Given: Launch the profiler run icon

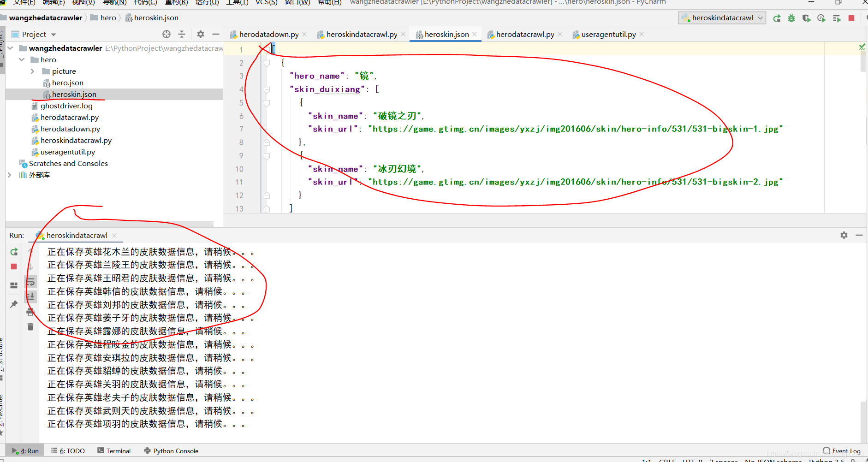Looking at the screenshot, I should (x=821, y=18).
